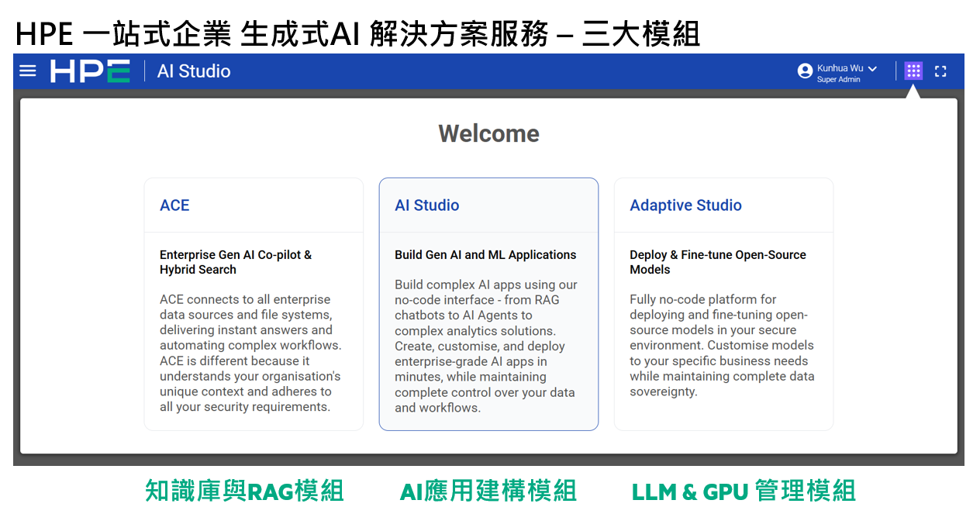Open the Adaptive Studio card title

click(x=685, y=205)
